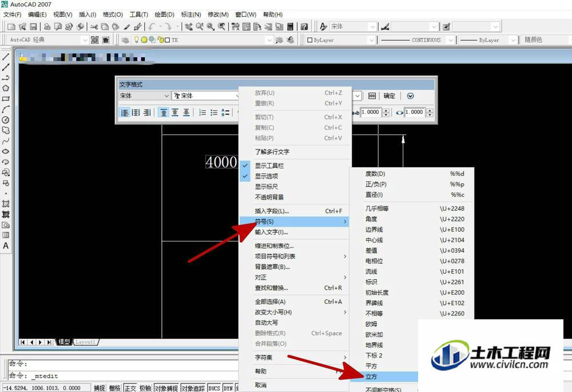Viewport: 572px width, 392px height.
Task: Click the left paragraph align icon
Action: pyautogui.click(x=124, y=112)
